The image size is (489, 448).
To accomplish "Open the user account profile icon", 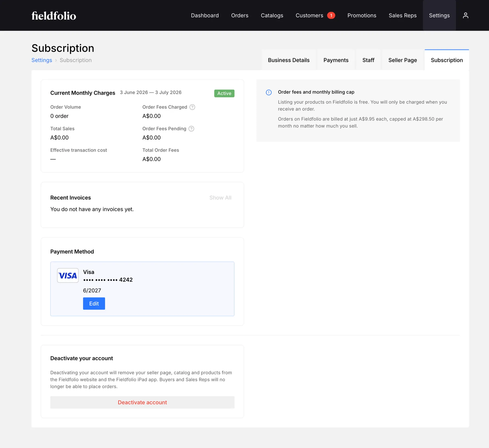I will 465,15.
